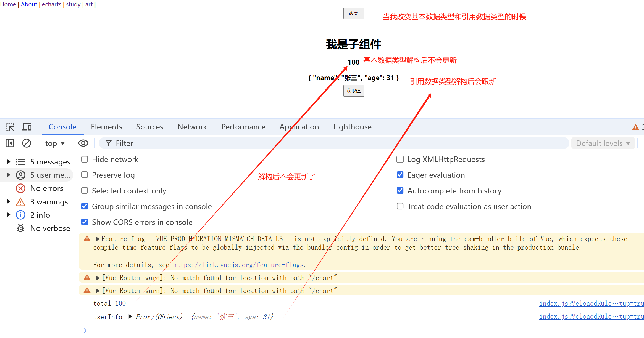Viewport: 644px width, 338px height.
Task: Enable the Preserve log checkbox
Action: [x=84, y=175]
